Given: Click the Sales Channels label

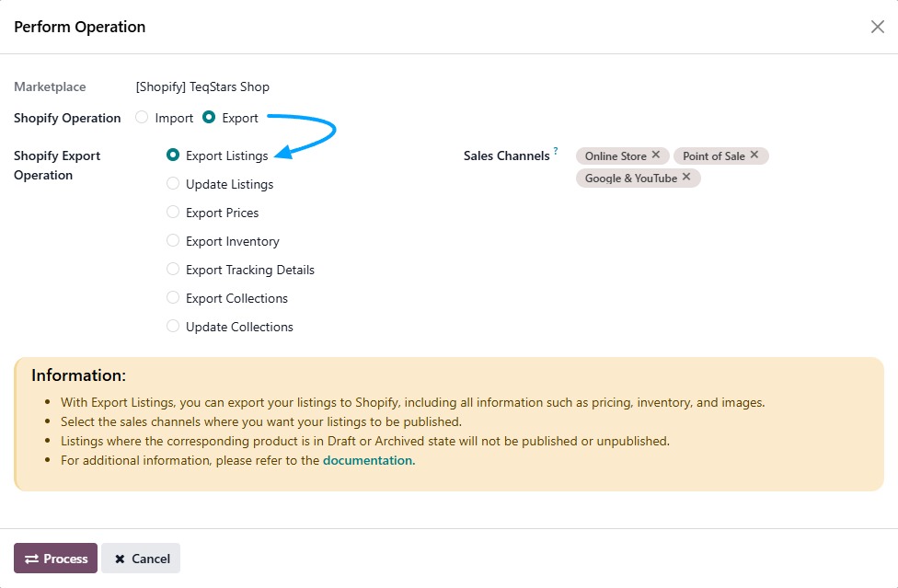Looking at the screenshot, I should click(x=506, y=156).
